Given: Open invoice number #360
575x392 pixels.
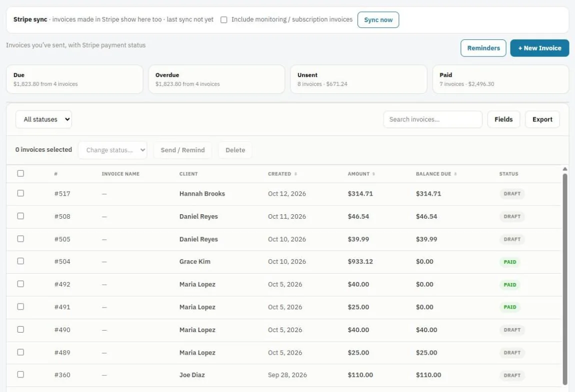Looking at the screenshot, I should (62, 375).
